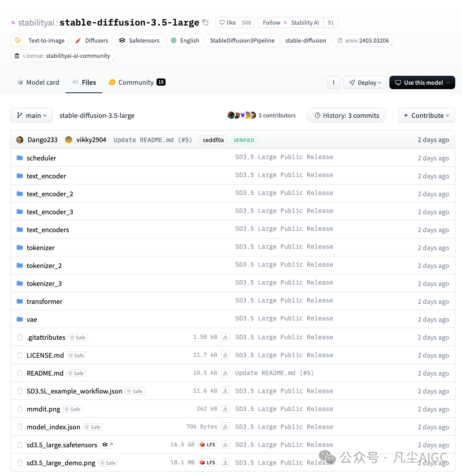Open the arxiv:2403.03206 paper tag
This screenshot has width=462, height=476.
click(x=363, y=40)
